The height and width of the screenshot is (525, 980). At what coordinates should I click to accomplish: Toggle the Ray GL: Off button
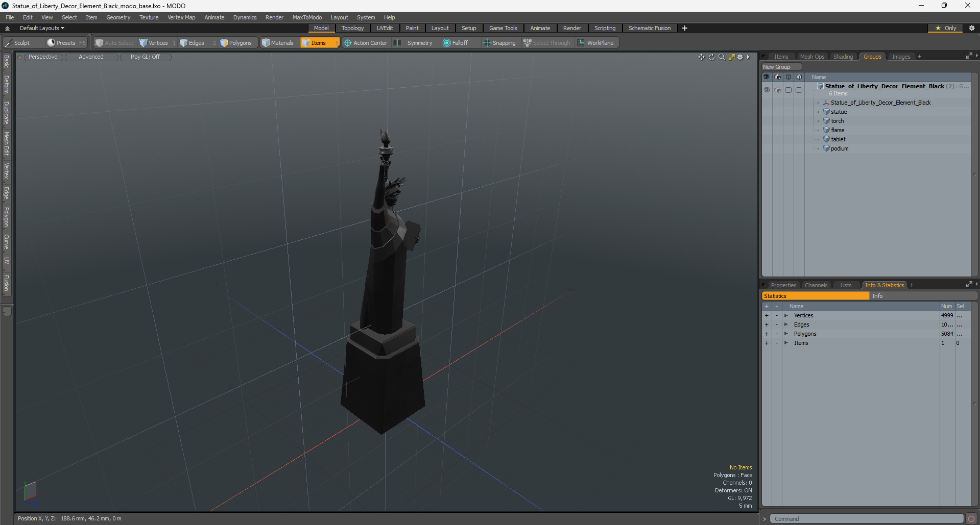(145, 57)
